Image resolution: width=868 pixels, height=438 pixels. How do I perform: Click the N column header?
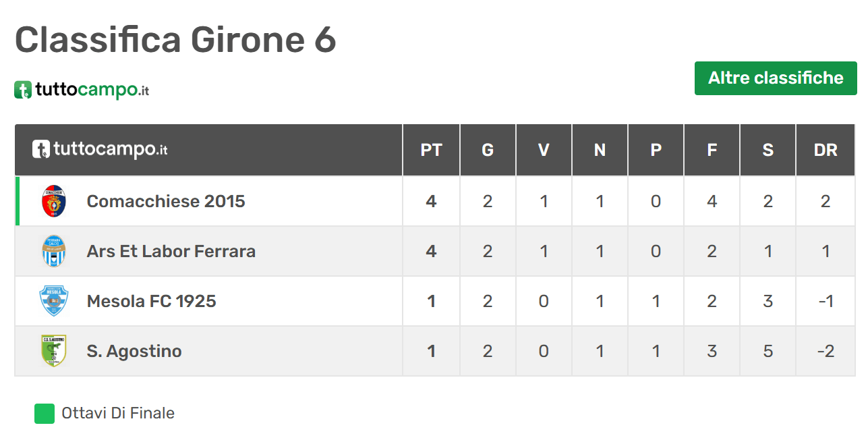pos(600,150)
